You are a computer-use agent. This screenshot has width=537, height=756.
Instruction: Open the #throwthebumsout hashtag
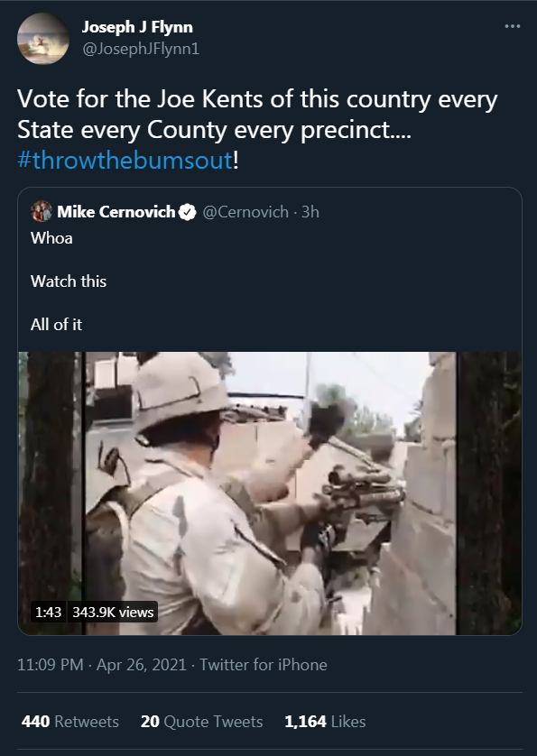coord(125,160)
